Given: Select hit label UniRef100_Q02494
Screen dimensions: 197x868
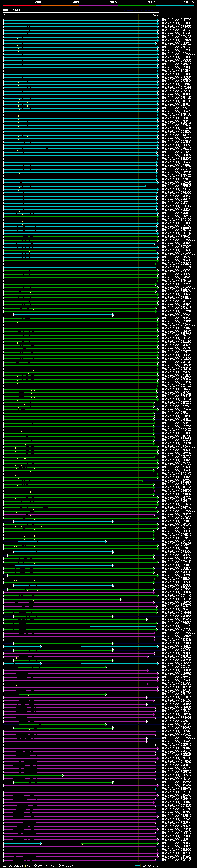Looking at the screenshot, I should tap(177, 128).
